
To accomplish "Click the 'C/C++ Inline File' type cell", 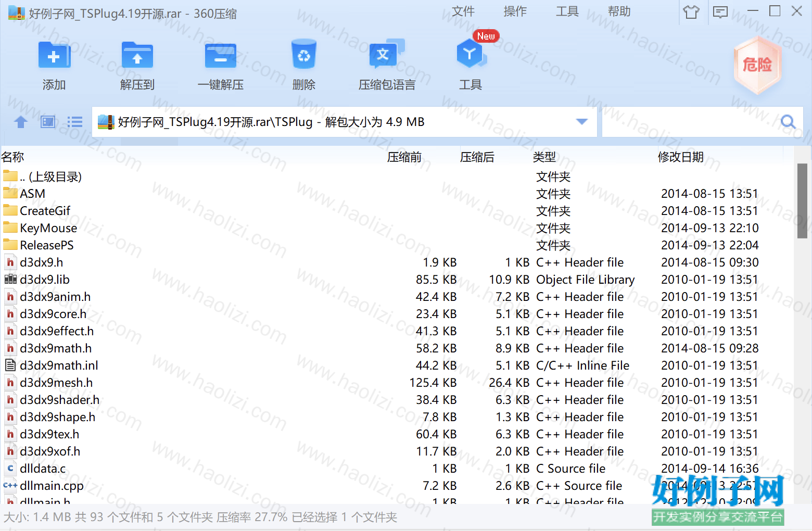I will (x=583, y=365).
